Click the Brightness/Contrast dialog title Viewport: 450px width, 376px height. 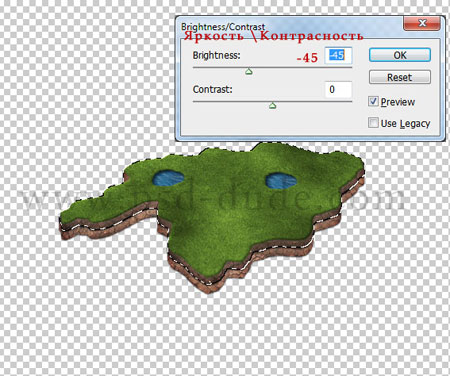[223, 27]
